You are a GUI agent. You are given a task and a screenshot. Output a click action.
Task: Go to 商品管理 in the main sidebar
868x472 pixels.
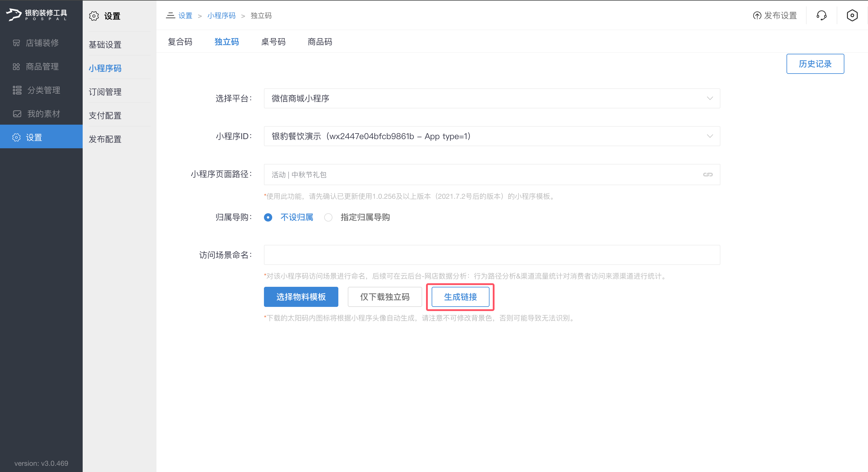coord(41,66)
